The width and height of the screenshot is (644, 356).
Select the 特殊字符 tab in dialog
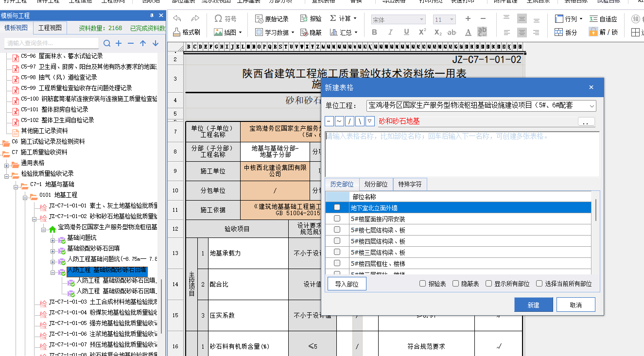coord(410,185)
